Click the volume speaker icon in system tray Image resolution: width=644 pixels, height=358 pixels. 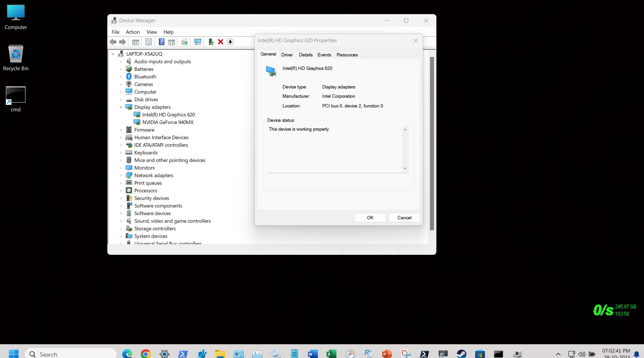coord(582,354)
